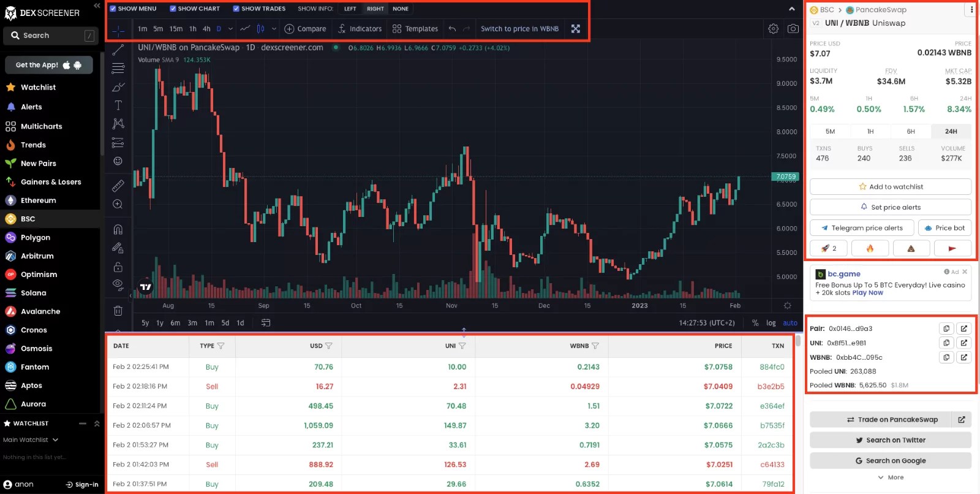Click Set price alerts button

pos(891,207)
